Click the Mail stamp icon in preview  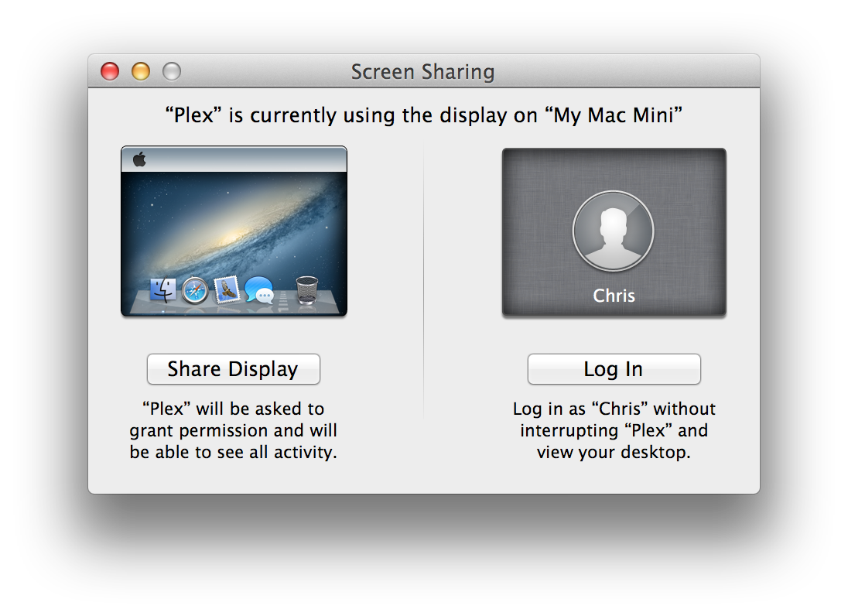227,289
